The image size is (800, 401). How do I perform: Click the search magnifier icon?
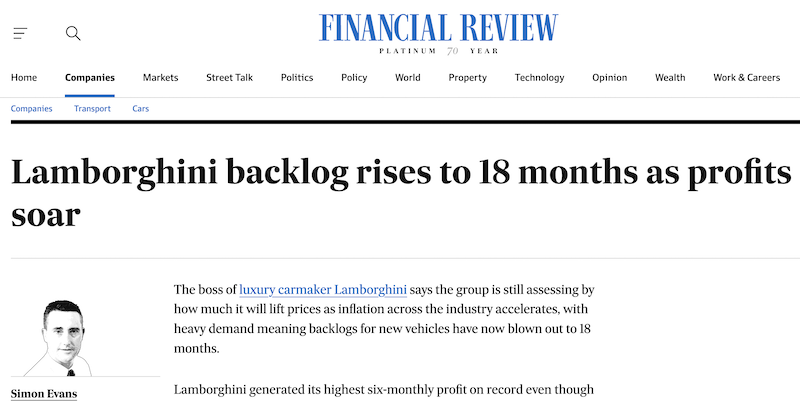73,33
